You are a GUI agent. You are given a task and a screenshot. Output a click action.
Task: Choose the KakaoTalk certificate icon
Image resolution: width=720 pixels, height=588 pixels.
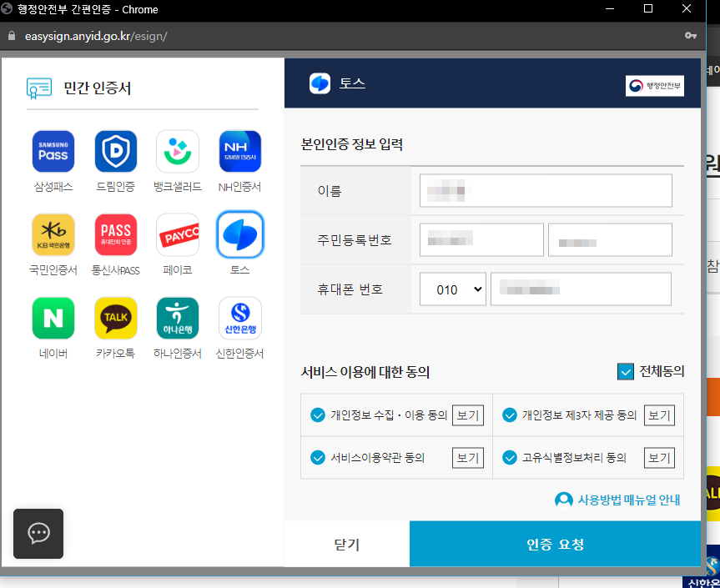coord(115,318)
